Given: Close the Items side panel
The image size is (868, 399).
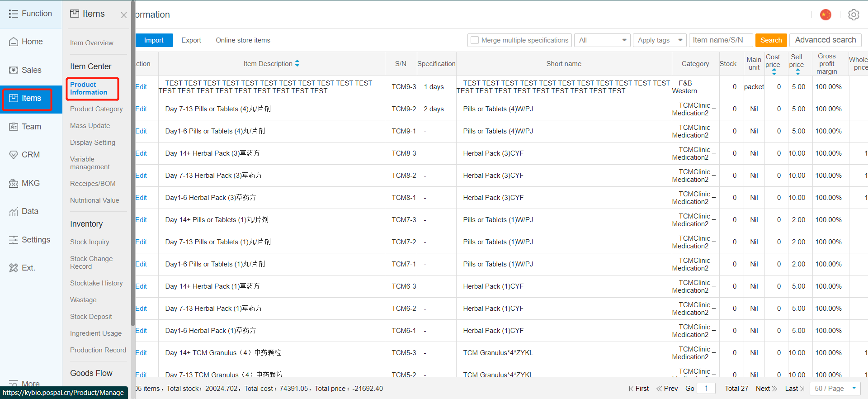Looking at the screenshot, I should click(124, 15).
